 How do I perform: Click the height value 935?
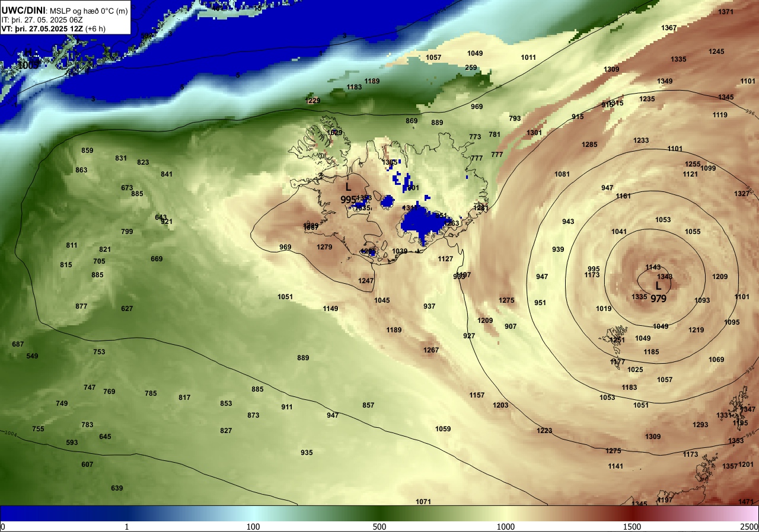307,453
